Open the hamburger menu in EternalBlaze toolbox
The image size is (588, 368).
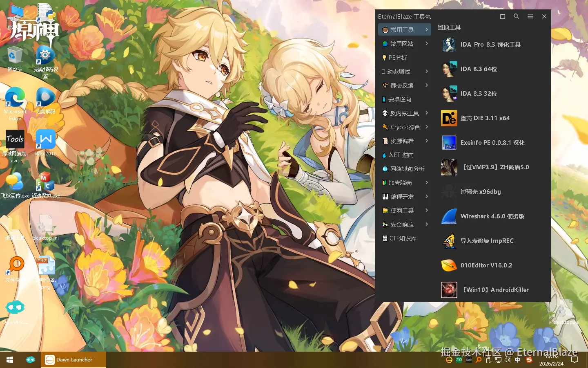pyautogui.click(x=530, y=16)
